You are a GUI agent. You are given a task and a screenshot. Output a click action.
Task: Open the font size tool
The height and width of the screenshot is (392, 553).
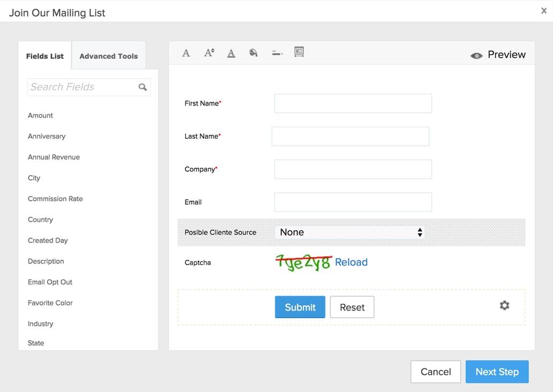(x=209, y=52)
